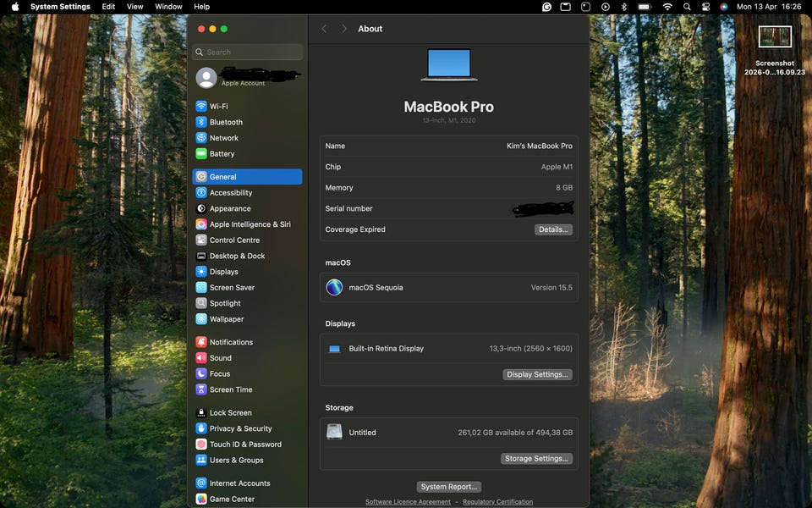The width and height of the screenshot is (812, 508).
Task: Click the Version 15.5 text
Action: click(551, 287)
